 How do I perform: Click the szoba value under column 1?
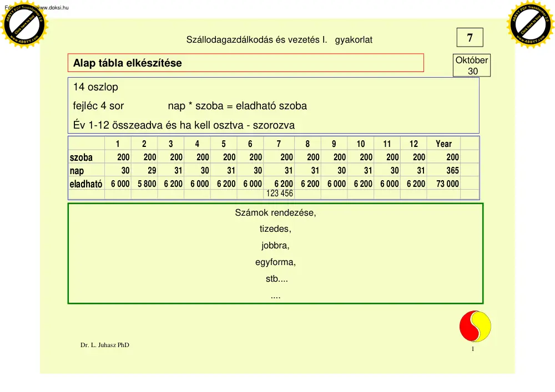pyautogui.click(x=123, y=157)
